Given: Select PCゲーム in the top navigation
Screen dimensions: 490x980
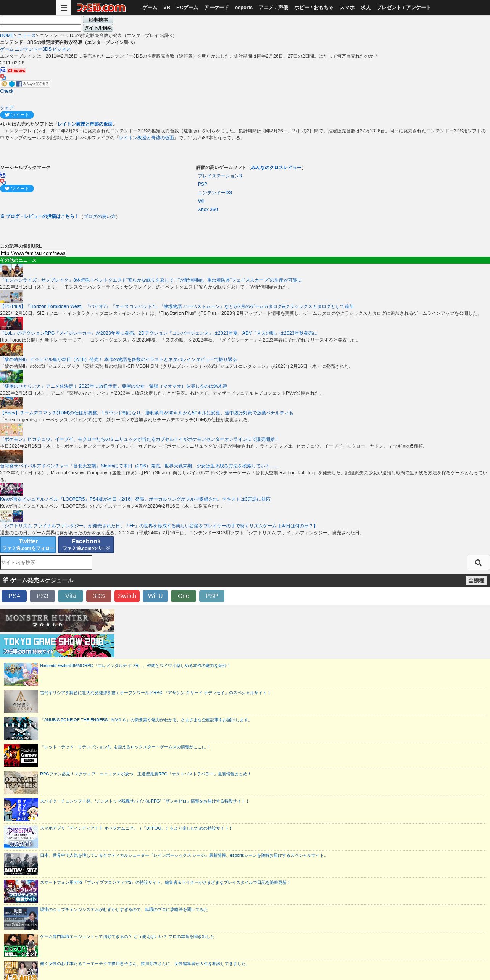Looking at the screenshot, I should (187, 8).
